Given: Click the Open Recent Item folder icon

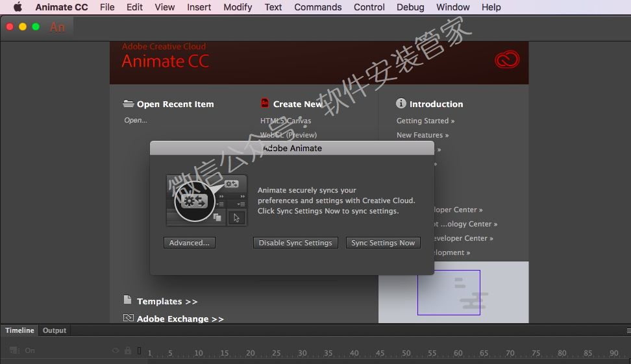Looking at the screenshot, I should [x=129, y=103].
